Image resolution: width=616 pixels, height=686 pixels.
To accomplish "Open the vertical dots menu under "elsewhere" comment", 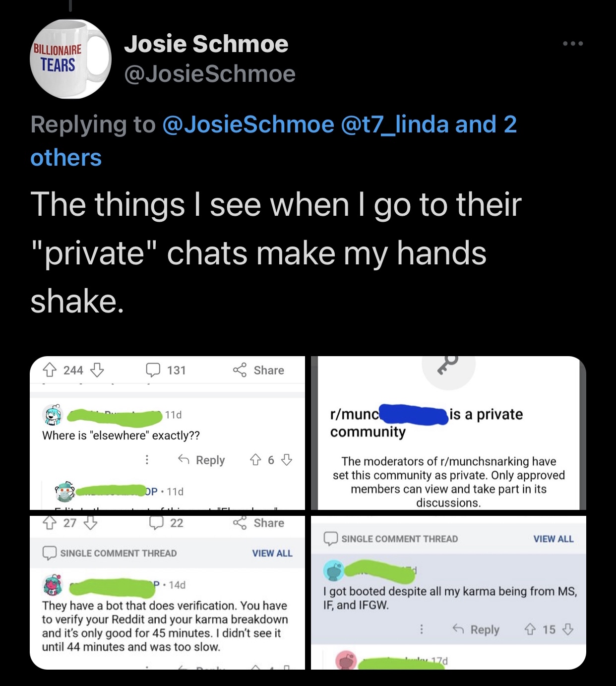I will (x=147, y=460).
